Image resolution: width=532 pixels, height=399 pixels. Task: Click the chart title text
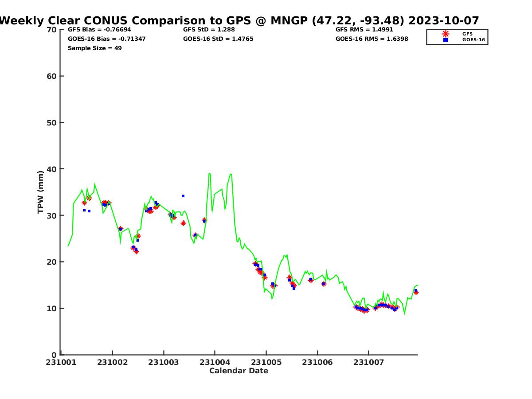coord(239,20)
